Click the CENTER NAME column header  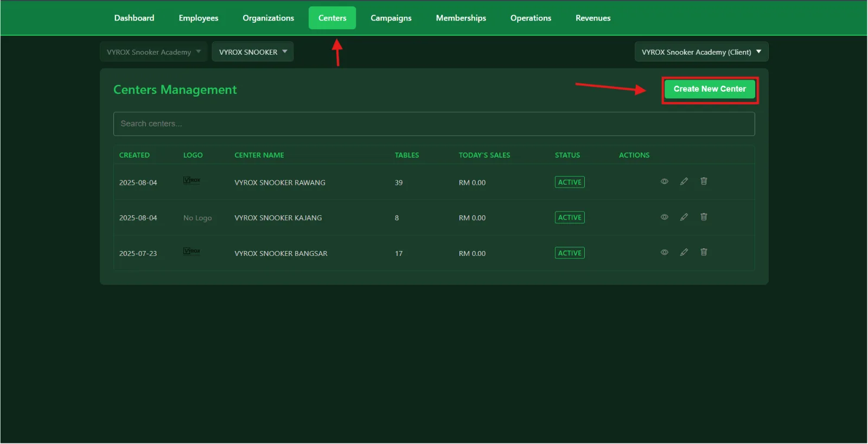(x=259, y=155)
